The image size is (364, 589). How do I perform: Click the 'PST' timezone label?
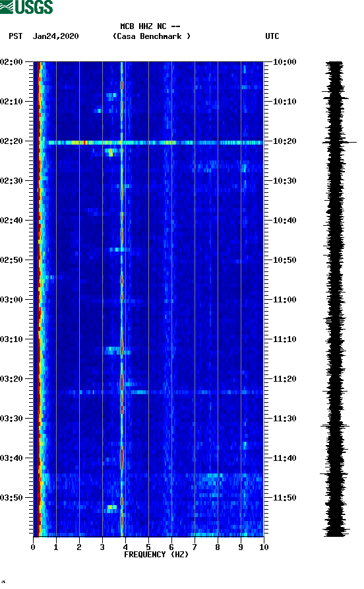[x=16, y=36]
